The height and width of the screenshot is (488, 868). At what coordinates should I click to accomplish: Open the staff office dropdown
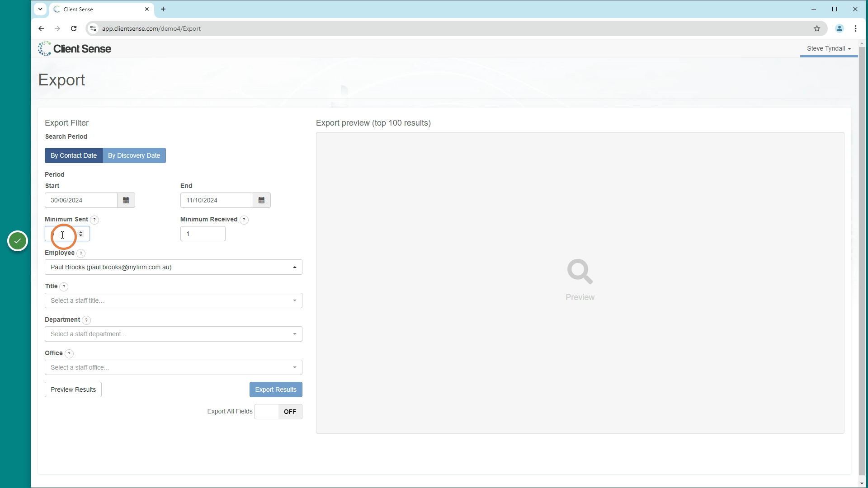point(174,367)
